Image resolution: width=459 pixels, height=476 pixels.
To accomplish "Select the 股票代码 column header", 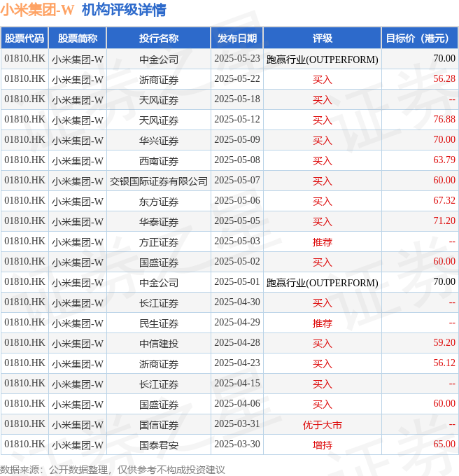I will 24,38.
